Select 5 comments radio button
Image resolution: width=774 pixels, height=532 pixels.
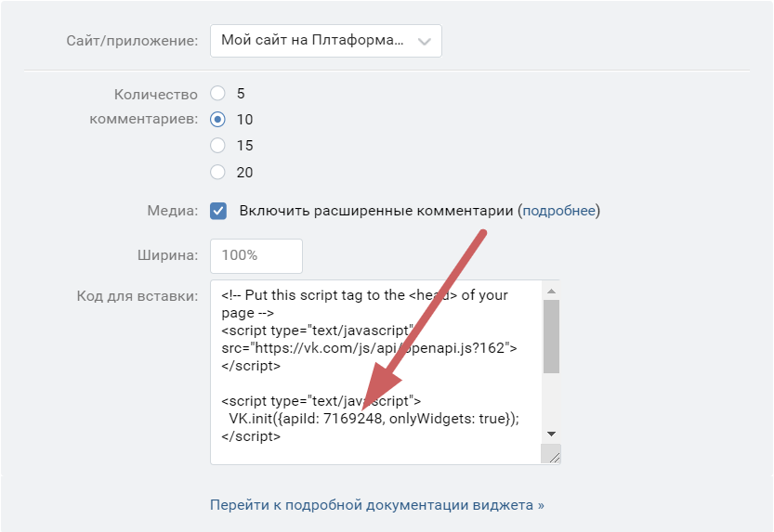218,93
